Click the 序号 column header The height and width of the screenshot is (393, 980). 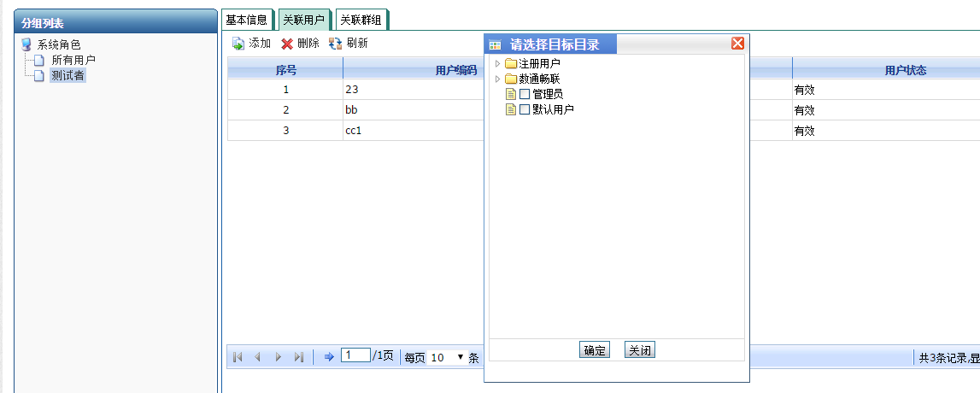click(285, 70)
